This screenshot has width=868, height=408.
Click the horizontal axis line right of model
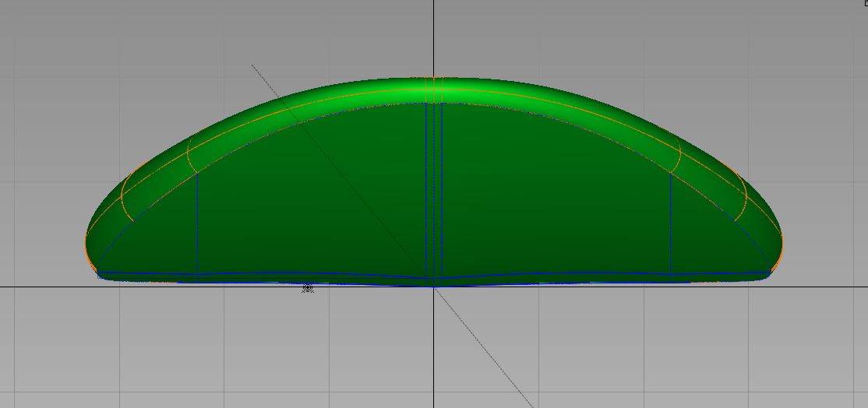tap(826, 287)
